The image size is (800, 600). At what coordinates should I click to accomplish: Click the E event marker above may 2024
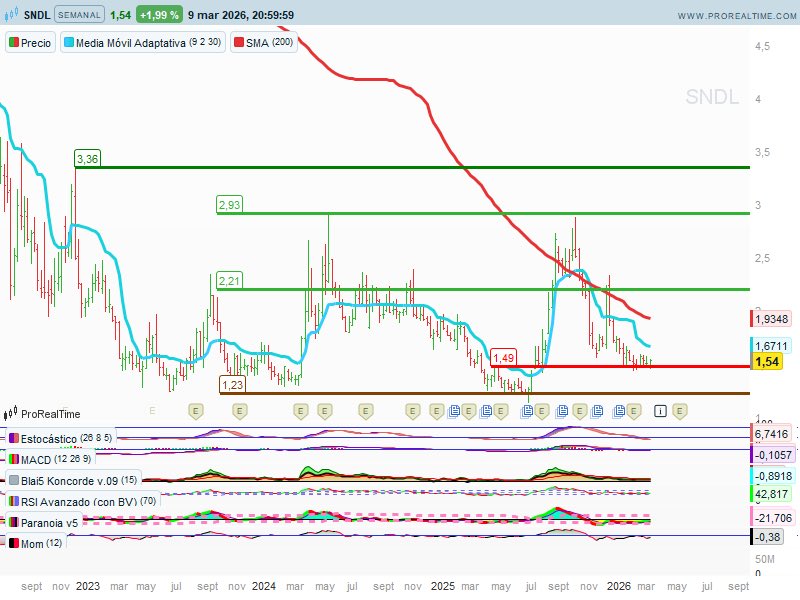pyautogui.click(x=324, y=411)
